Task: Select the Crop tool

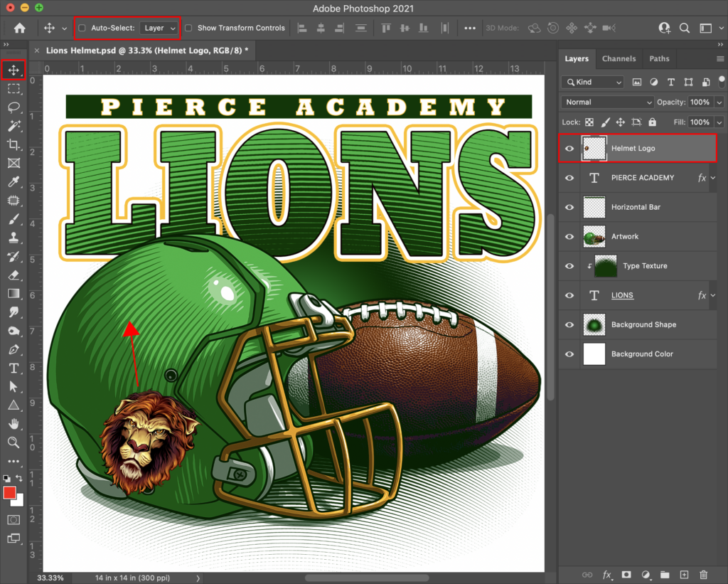Action: [x=15, y=144]
